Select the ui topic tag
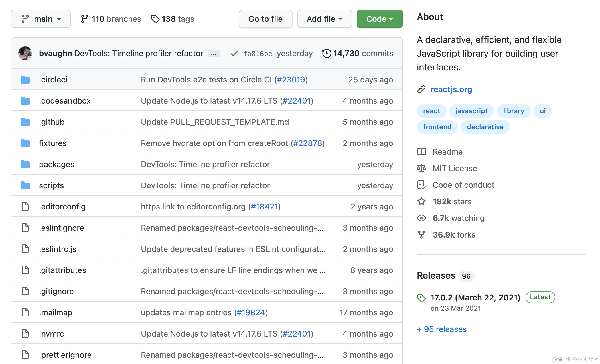Image resolution: width=600 pixels, height=364 pixels. pyautogui.click(x=543, y=111)
